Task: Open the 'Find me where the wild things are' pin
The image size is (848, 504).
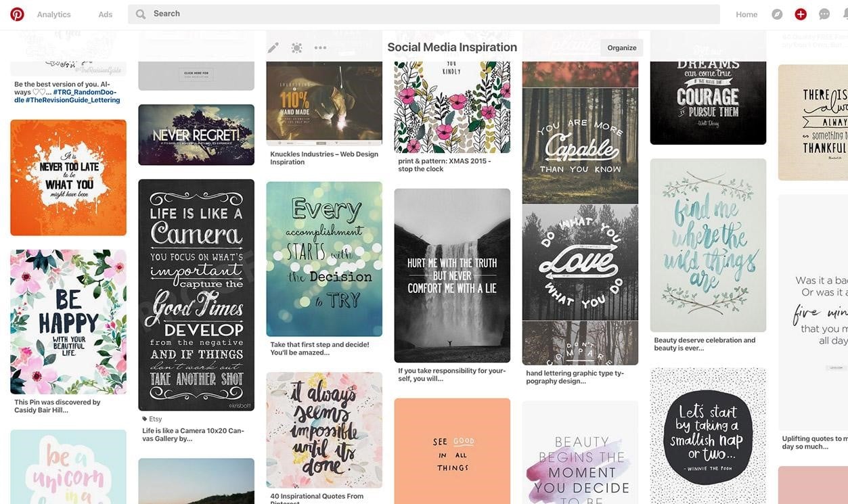Action: tap(708, 246)
